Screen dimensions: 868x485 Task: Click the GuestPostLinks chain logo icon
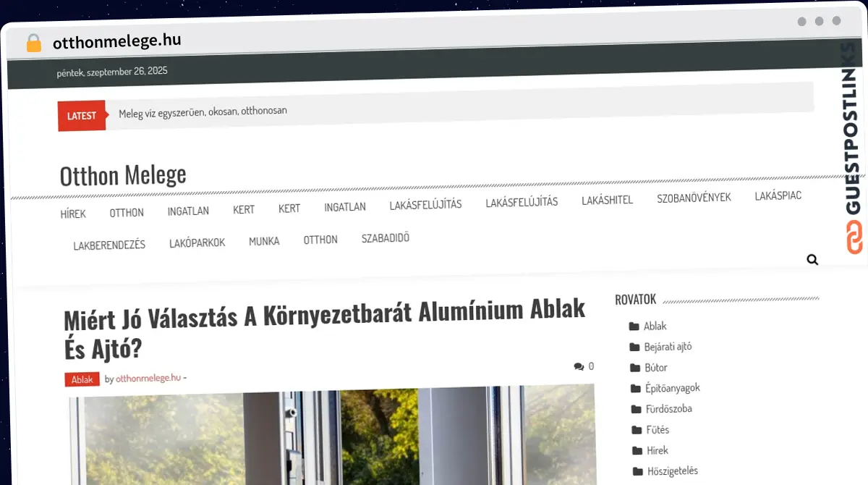point(854,237)
